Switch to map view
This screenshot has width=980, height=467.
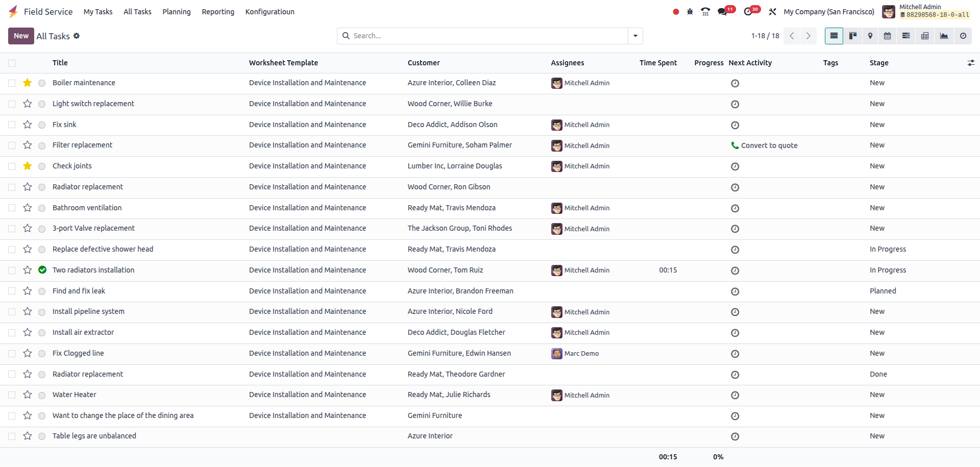870,36
